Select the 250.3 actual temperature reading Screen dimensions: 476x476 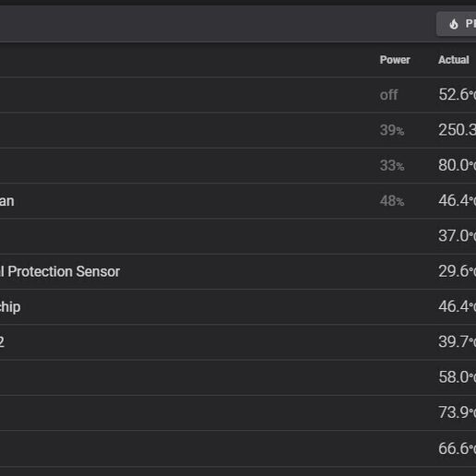457,130
